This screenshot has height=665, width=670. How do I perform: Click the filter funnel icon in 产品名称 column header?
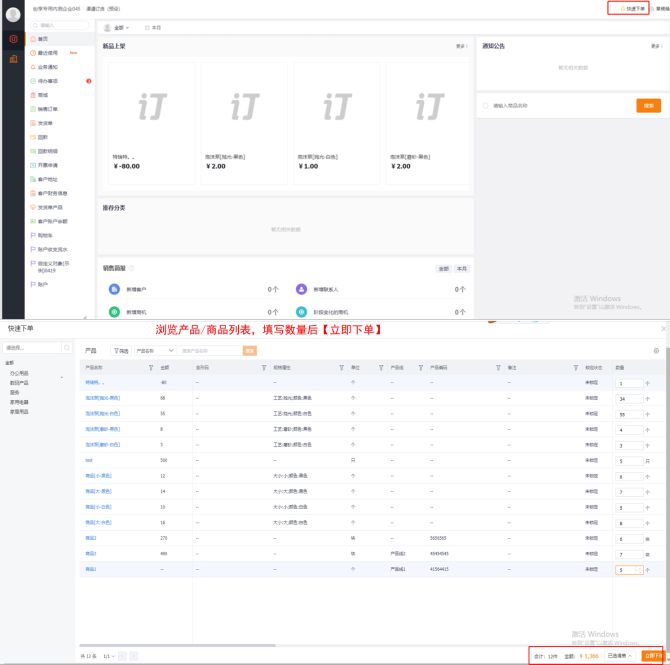point(151,368)
